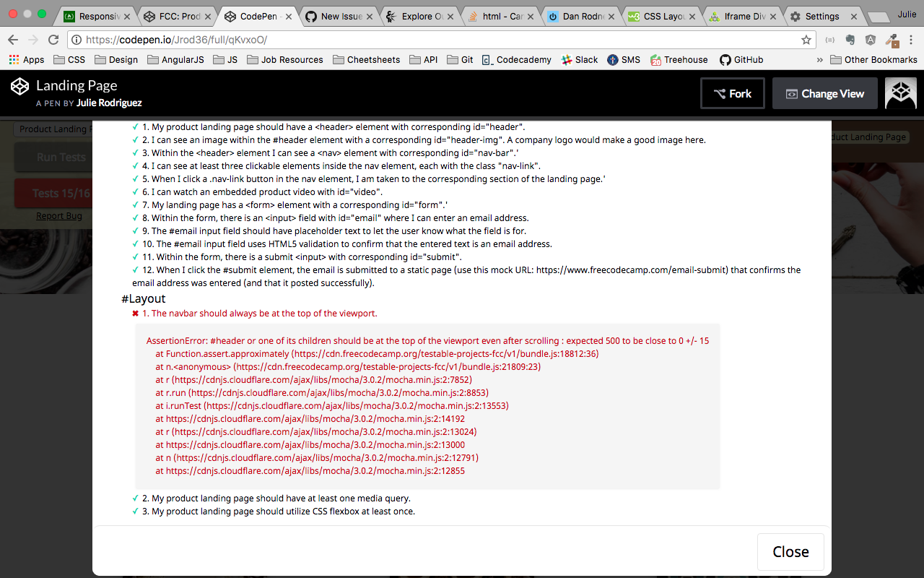Open the SMS bookmark
The height and width of the screenshot is (578, 924).
624,60
